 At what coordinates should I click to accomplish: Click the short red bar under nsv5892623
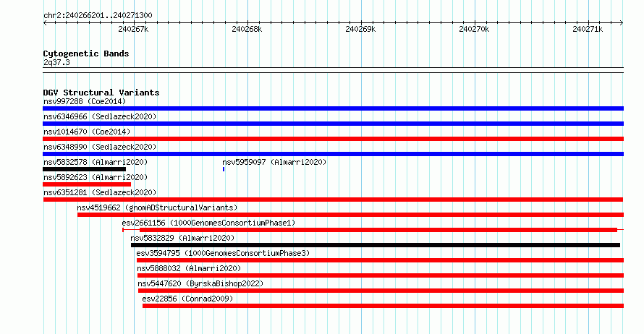pos(87,184)
